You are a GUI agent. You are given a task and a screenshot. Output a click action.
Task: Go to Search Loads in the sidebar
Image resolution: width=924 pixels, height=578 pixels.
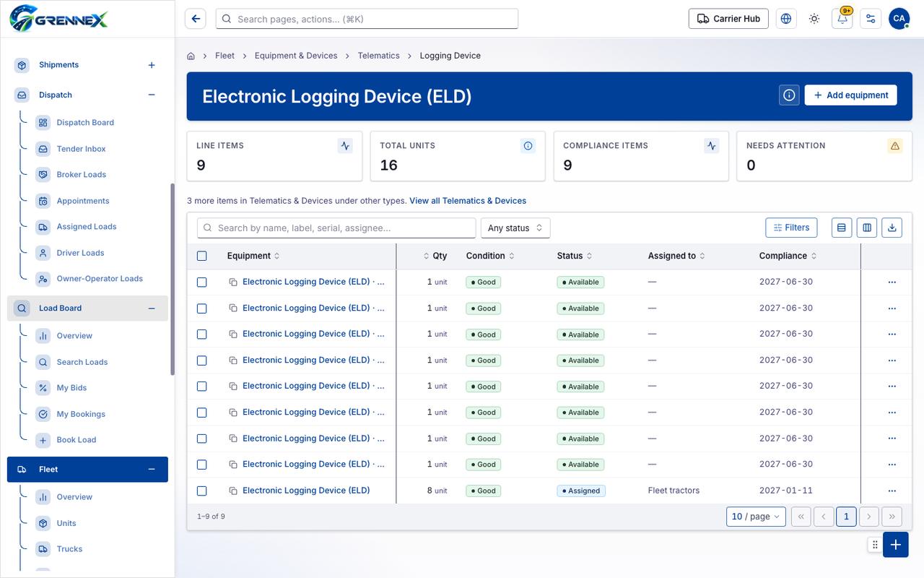pos(82,362)
